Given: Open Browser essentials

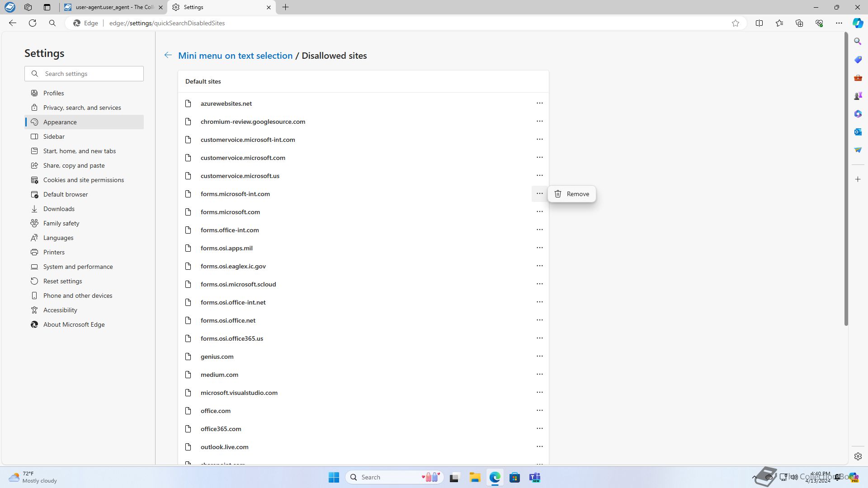Looking at the screenshot, I should 819,23.
